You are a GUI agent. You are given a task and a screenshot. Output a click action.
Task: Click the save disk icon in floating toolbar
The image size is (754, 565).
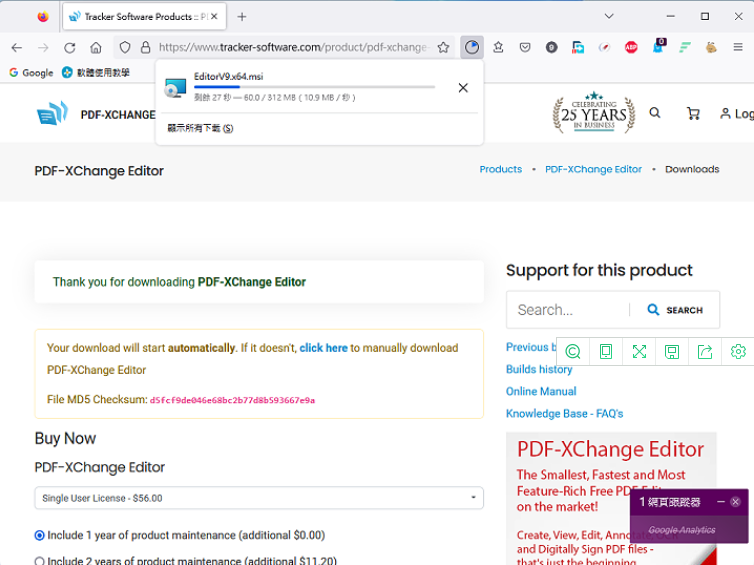[672, 352]
